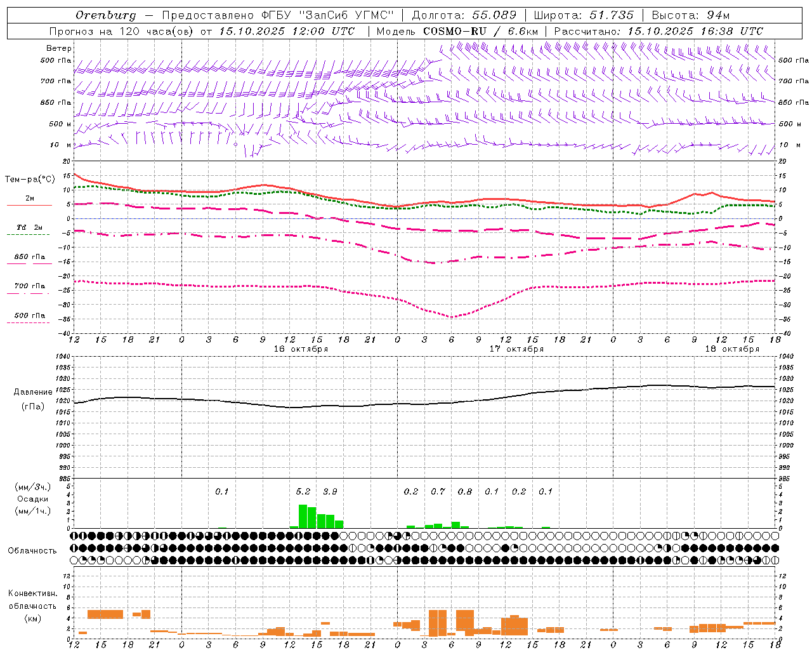Click the 'COSMO-RU / 6.6км' model label
This screenshot has width=812, height=650.
point(480,31)
